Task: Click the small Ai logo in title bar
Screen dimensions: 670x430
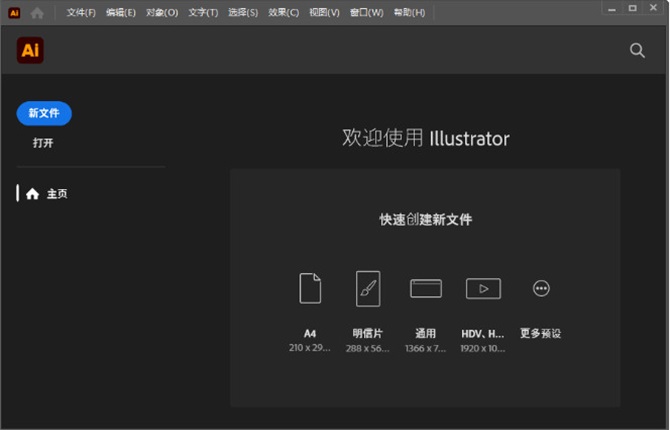Action: click(x=14, y=13)
